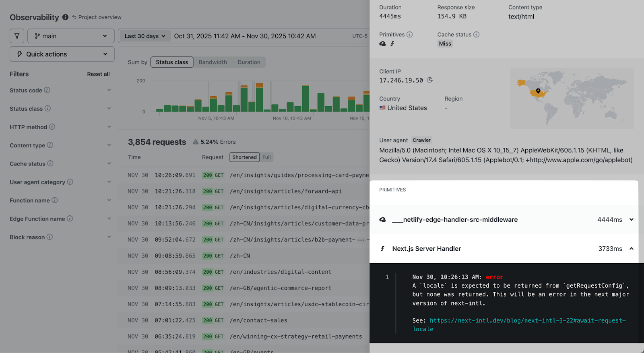Image resolution: width=644 pixels, height=353 pixels.
Task: Expand the HTTP method filter
Action: point(109,127)
